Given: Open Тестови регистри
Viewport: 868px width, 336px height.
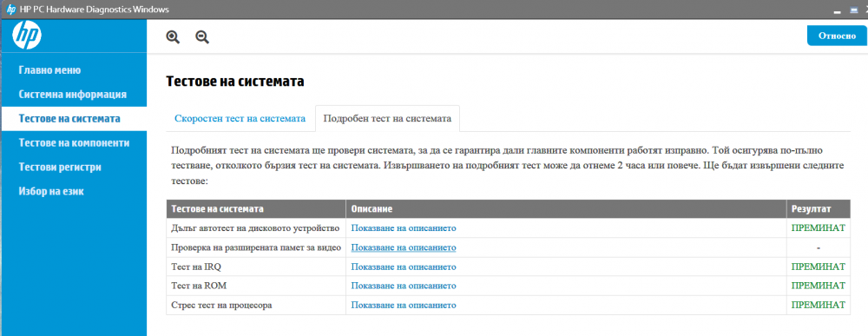Looking at the screenshot, I should pos(60,167).
